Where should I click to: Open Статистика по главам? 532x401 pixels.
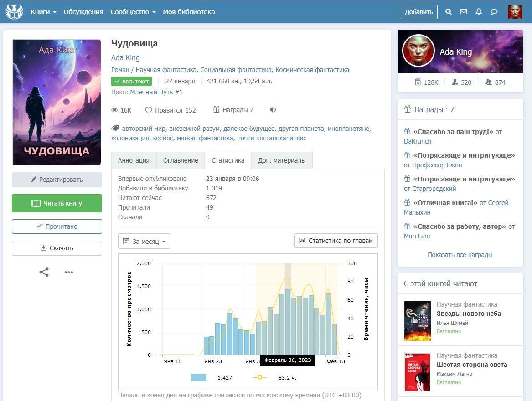336,241
